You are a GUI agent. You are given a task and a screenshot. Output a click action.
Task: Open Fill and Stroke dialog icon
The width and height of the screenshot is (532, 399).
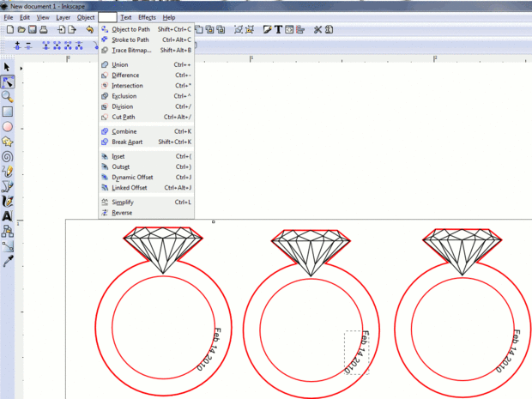268,29
